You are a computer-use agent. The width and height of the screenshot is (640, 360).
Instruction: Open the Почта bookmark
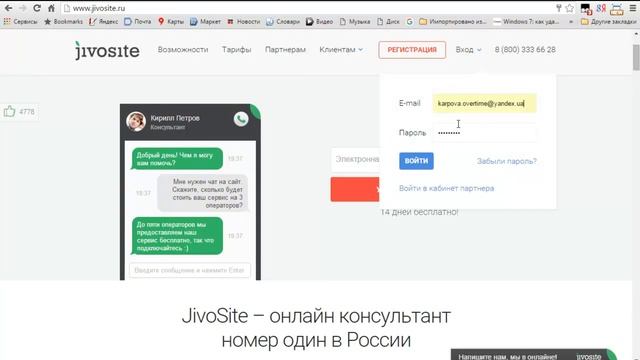[138, 21]
